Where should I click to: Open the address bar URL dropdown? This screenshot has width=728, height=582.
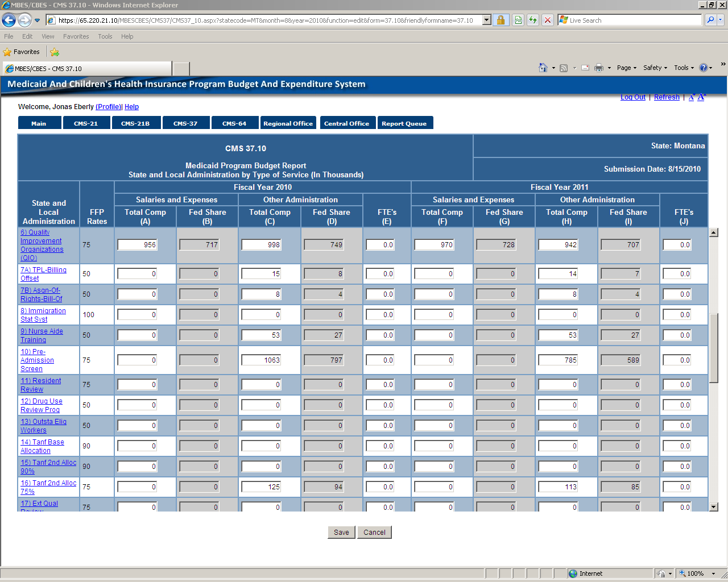click(x=486, y=20)
